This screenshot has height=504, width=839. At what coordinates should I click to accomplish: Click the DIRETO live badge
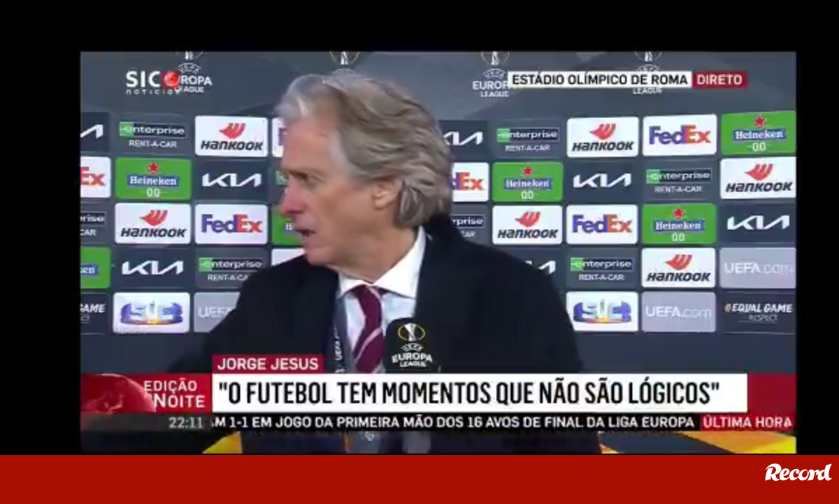point(719,80)
